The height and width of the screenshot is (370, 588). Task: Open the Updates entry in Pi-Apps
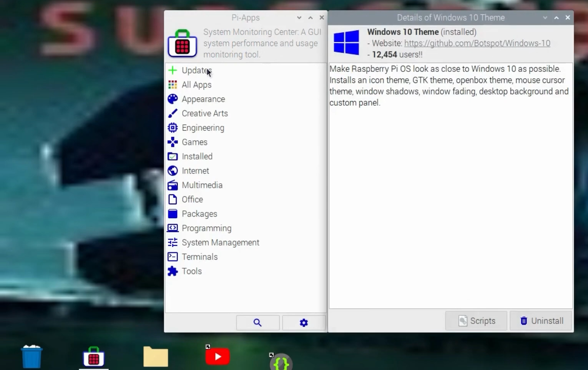coord(196,70)
